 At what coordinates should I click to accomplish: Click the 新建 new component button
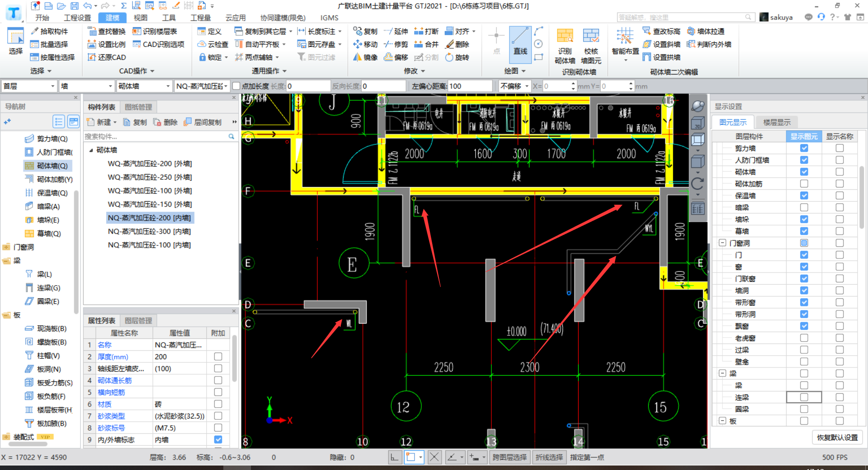[102, 122]
